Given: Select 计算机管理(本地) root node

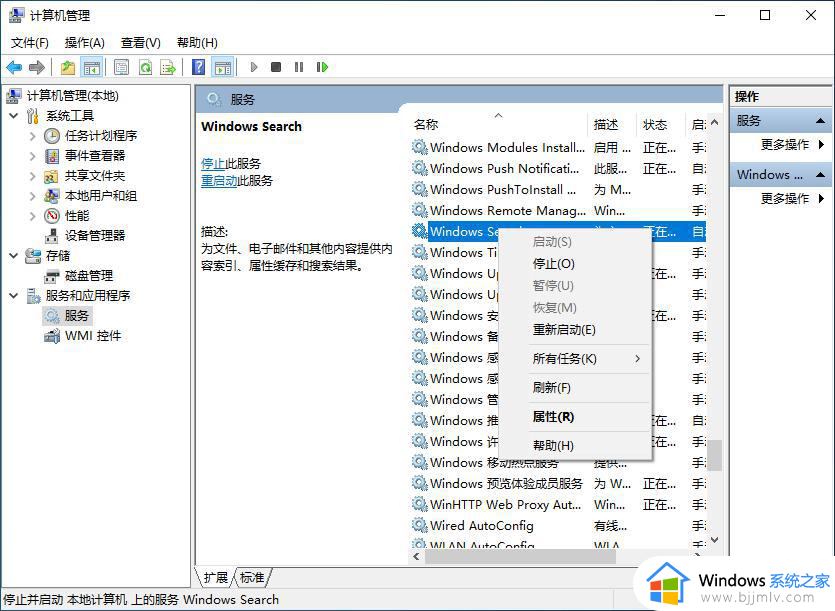Looking at the screenshot, I should point(72,96).
